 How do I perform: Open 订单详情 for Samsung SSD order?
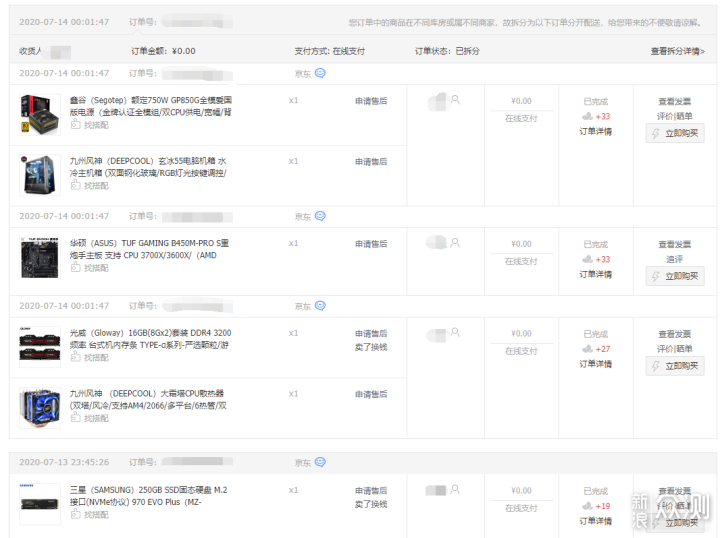click(x=596, y=521)
